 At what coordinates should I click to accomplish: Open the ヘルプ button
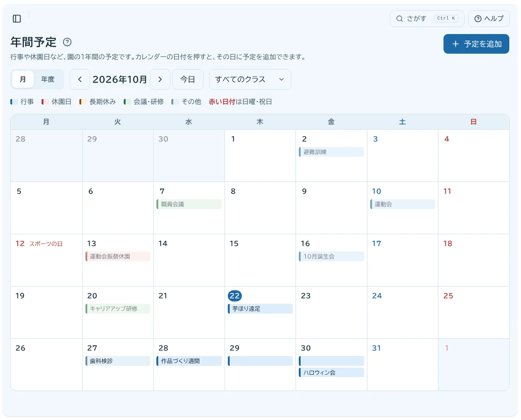coord(489,19)
